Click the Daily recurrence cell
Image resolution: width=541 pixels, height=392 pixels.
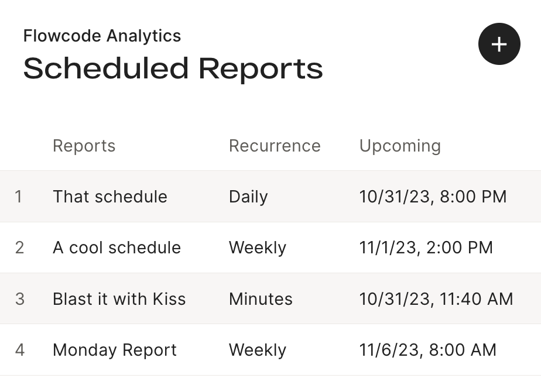coord(248,197)
